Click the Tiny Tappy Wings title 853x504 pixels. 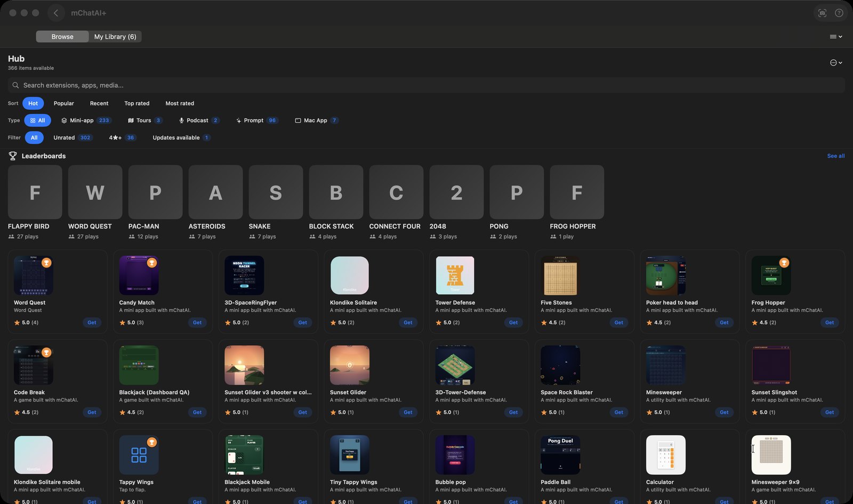coord(353,482)
